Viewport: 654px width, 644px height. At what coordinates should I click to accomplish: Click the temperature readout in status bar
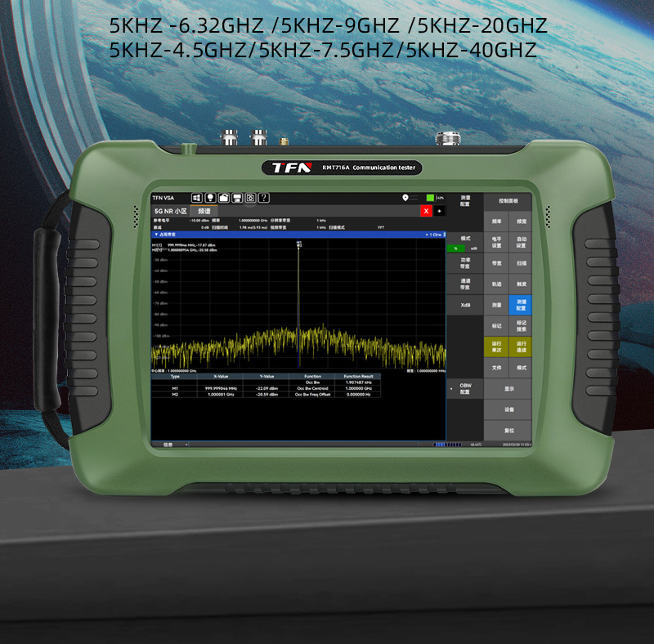click(476, 445)
